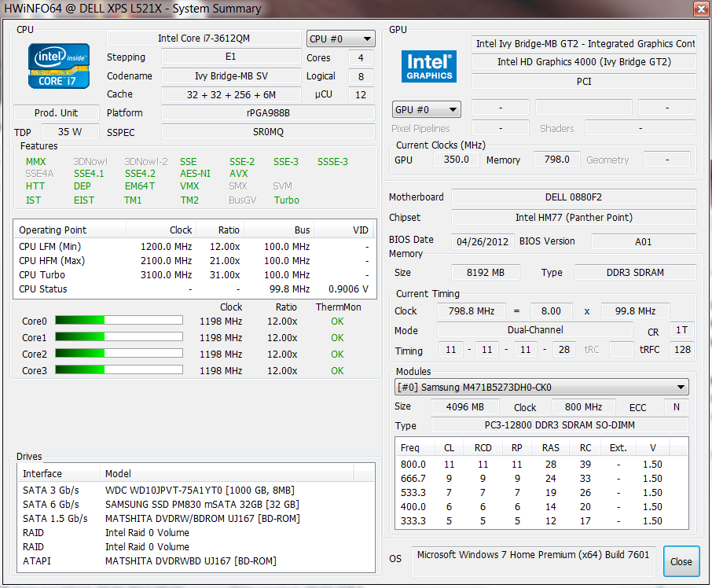Click the Close button

[x=681, y=561]
